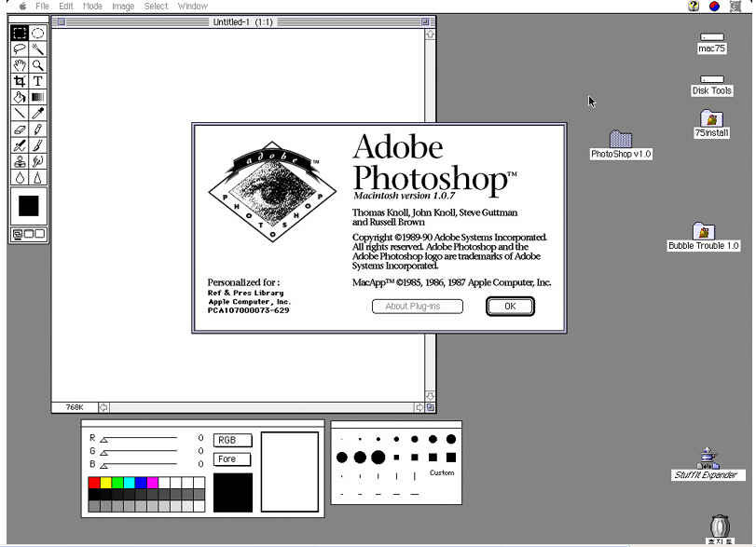This screenshot has height=547, width=756.
Task: Select the Rectangular Marquee tool
Action: pos(20,33)
